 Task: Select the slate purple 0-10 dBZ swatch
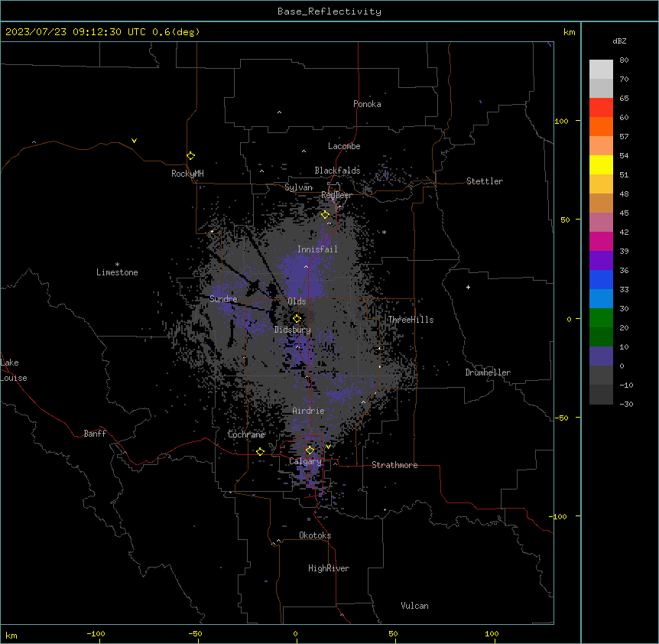[601, 356]
